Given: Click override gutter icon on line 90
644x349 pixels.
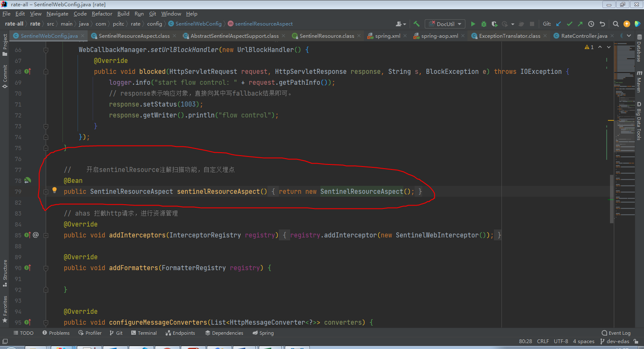Looking at the screenshot, I should pyautogui.click(x=28, y=268).
